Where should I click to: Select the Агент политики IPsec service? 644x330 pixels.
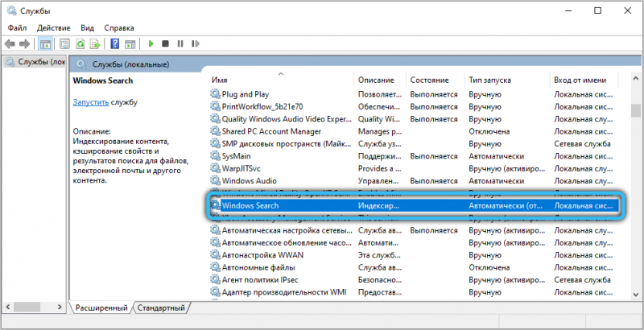coord(414,279)
